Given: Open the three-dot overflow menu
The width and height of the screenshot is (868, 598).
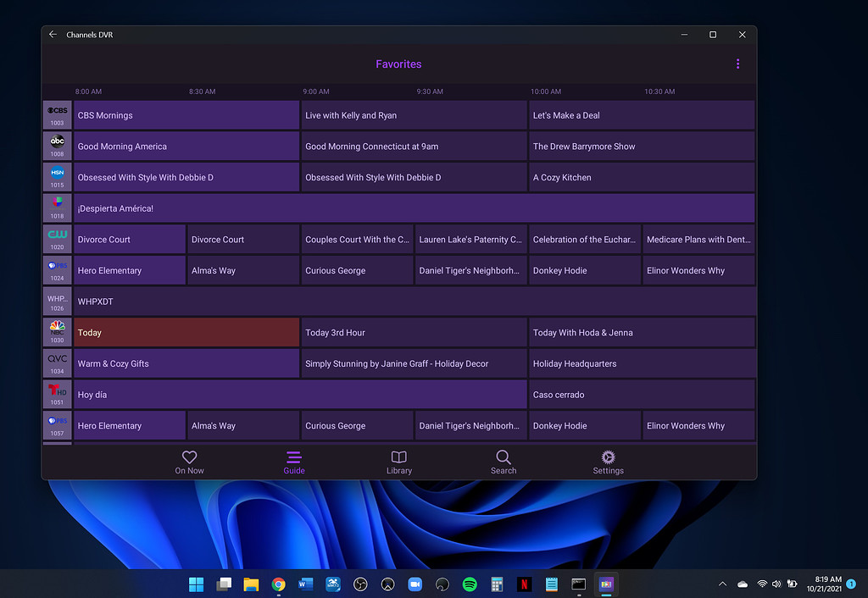Looking at the screenshot, I should (x=737, y=64).
